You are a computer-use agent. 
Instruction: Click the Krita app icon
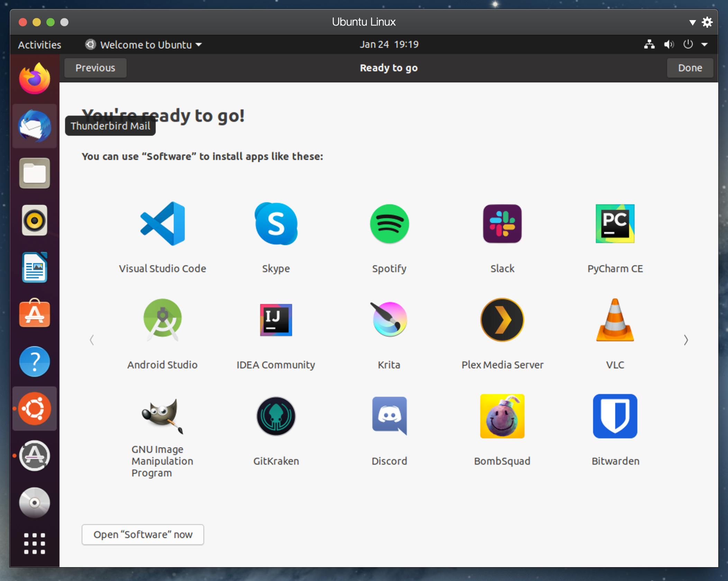(x=389, y=320)
